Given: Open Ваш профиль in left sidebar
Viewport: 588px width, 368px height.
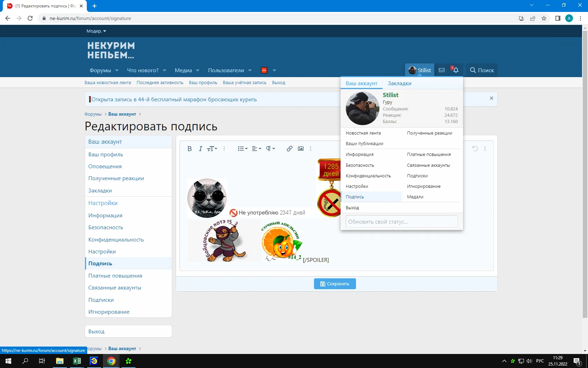Looking at the screenshot, I should tap(106, 155).
